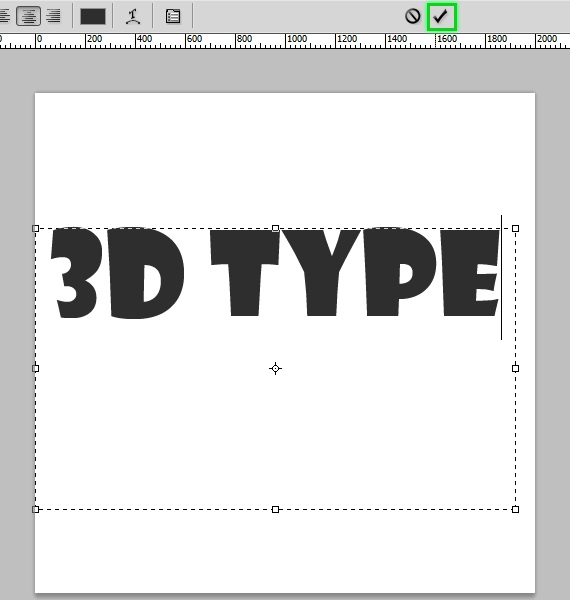Click the letter Y in the text
The width and height of the screenshot is (570, 600).
(x=321, y=273)
